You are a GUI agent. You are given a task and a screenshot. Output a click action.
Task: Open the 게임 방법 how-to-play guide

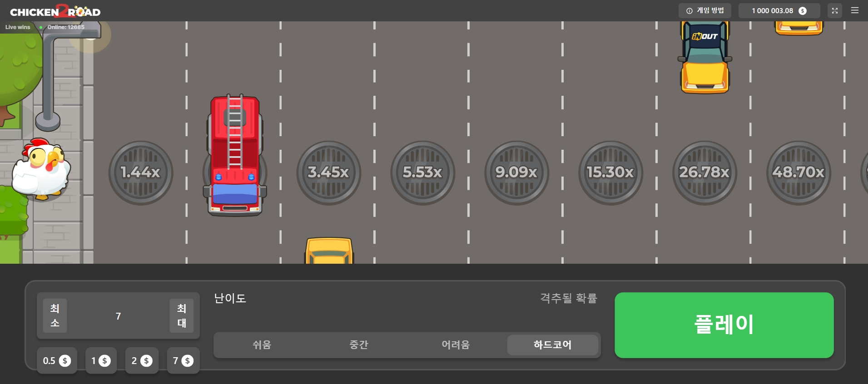click(x=705, y=10)
